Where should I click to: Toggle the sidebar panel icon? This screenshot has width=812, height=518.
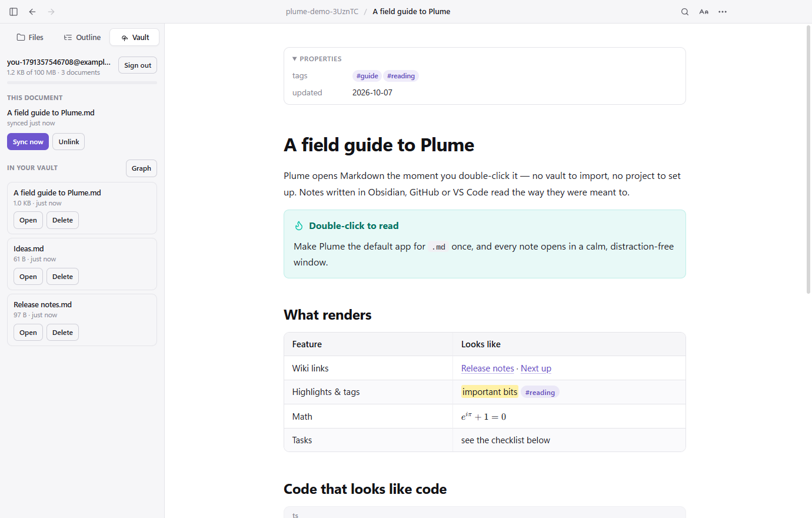click(14, 12)
